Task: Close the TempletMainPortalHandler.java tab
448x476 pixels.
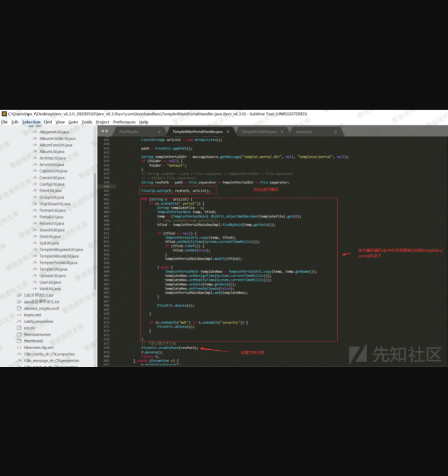Action: [x=228, y=132]
